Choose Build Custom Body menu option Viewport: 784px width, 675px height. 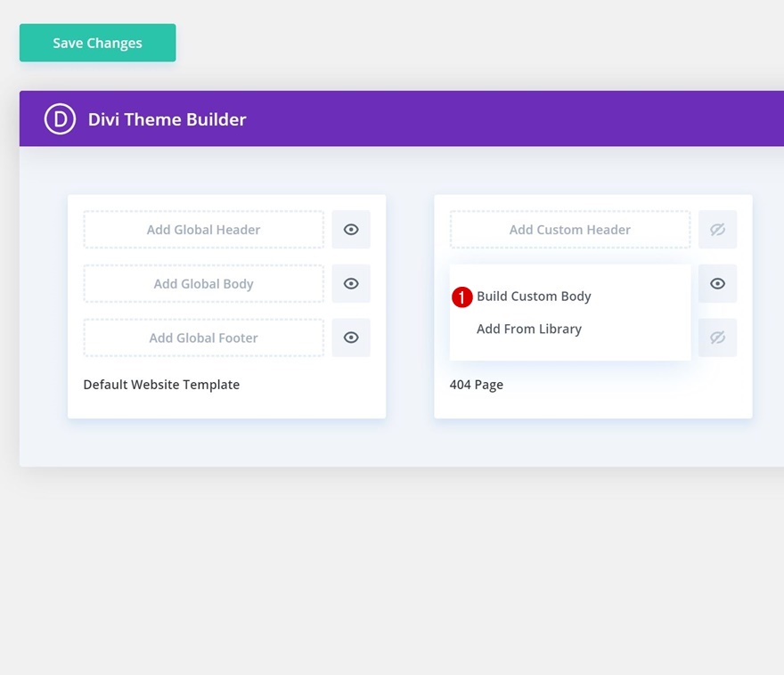tap(534, 297)
